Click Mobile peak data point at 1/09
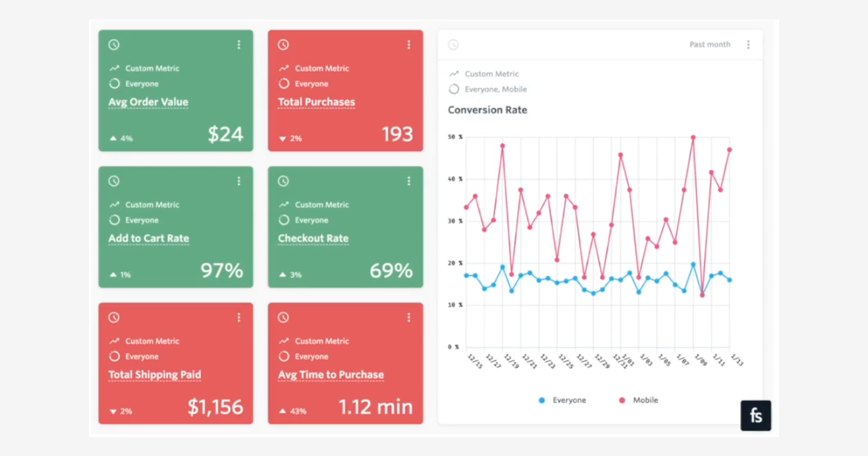This screenshot has height=456, width=868. point(693,138)
